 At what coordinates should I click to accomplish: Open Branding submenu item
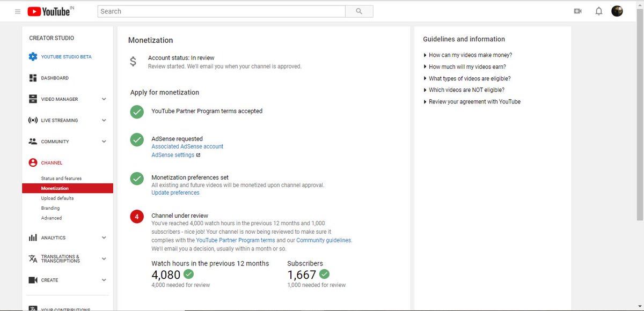click(50, 208)
